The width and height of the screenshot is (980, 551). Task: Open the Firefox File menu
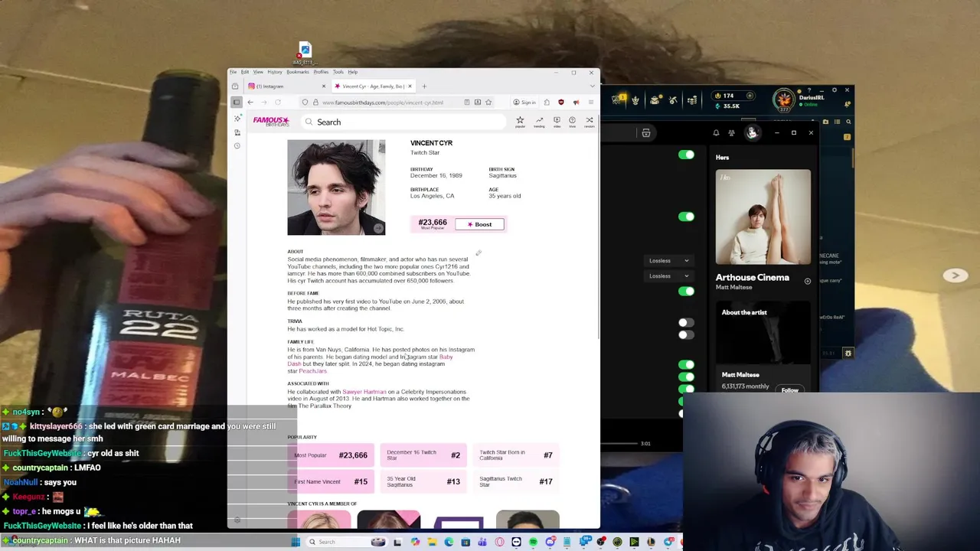[x=234, y=72]
